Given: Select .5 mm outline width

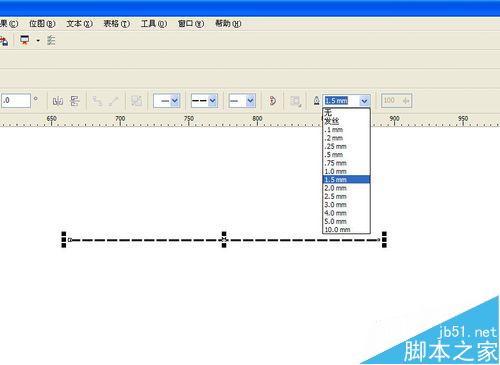Looking at the screenshot, I should click(x=346, y=155).
